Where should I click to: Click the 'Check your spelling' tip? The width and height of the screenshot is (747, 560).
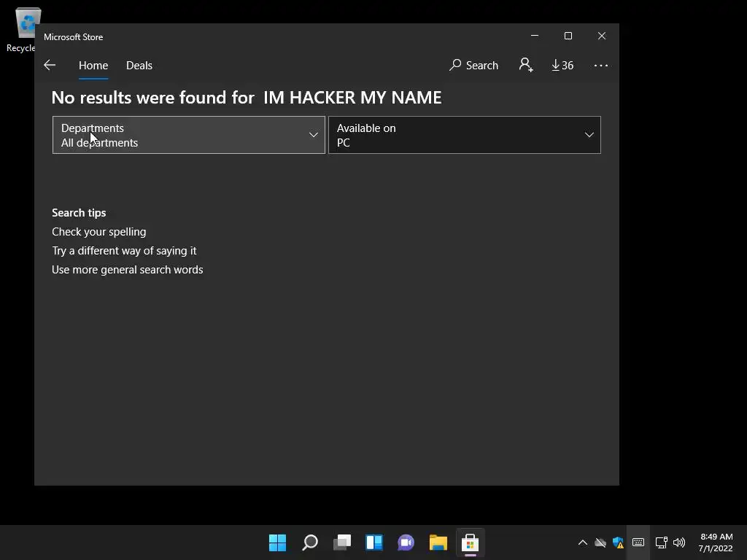click(x=99, y=232)
